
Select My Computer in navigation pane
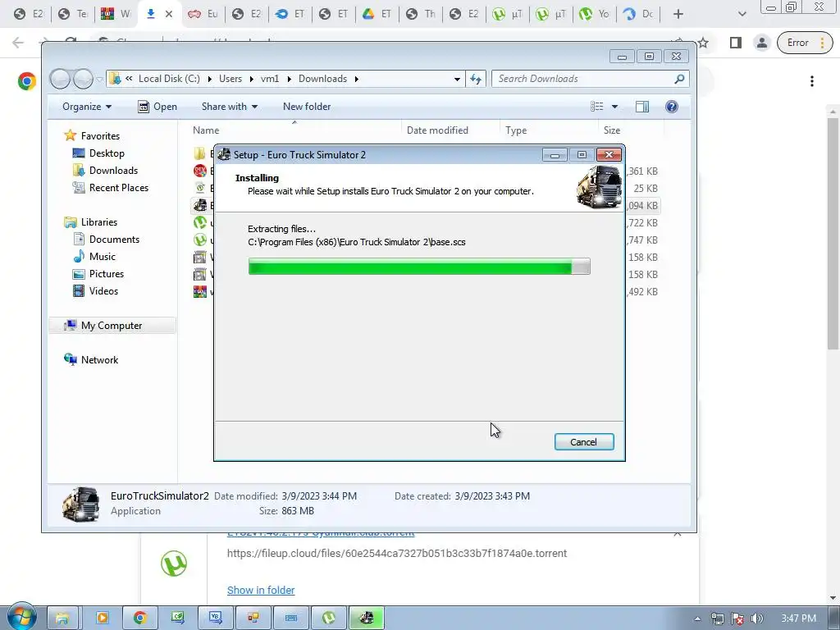(112, 326)
